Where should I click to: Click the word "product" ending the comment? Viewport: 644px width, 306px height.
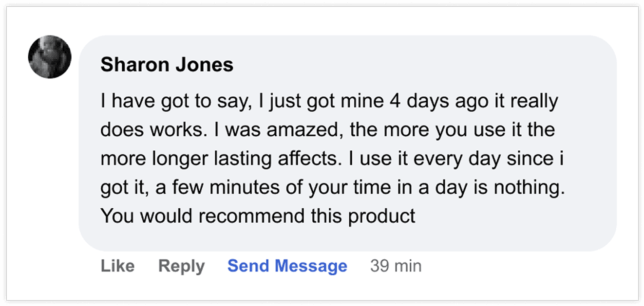[381, 216]
